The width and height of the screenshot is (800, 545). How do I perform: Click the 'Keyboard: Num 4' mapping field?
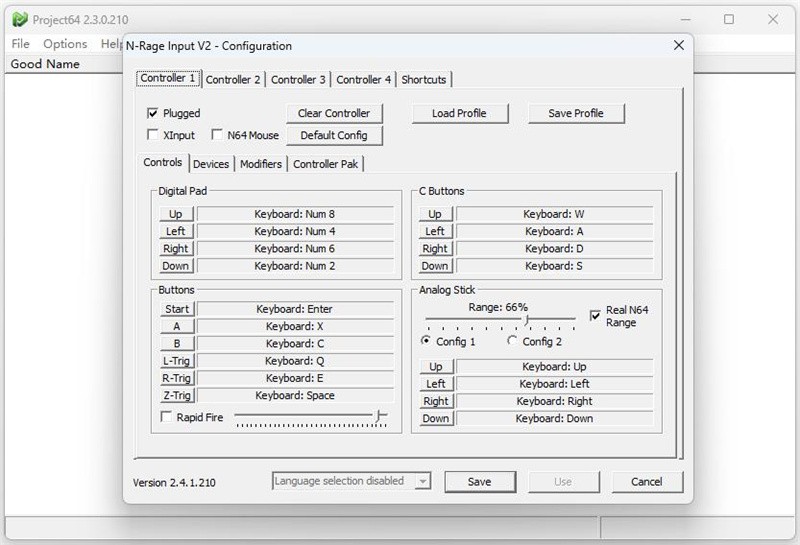(x=295, y=231)
